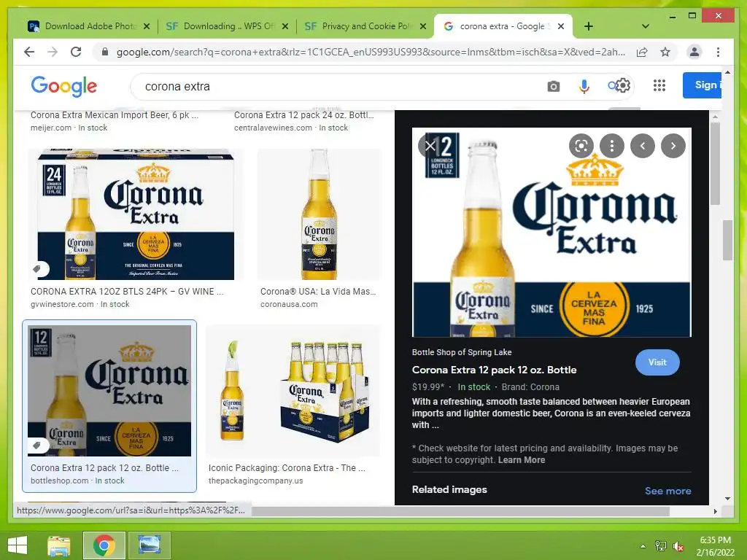The width and height of the screenshot is (747, 560).
Task: Open Chrome profile avatar
Action: 694,52
